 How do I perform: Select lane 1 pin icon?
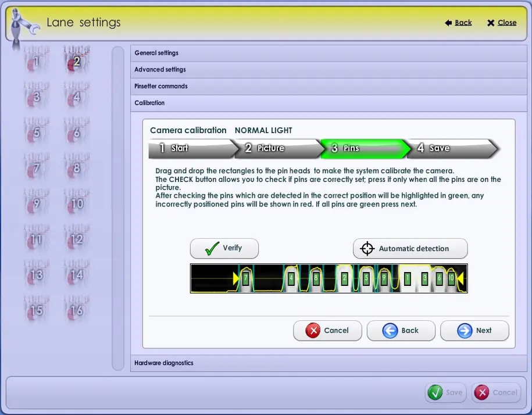click(x=36, y=60)
